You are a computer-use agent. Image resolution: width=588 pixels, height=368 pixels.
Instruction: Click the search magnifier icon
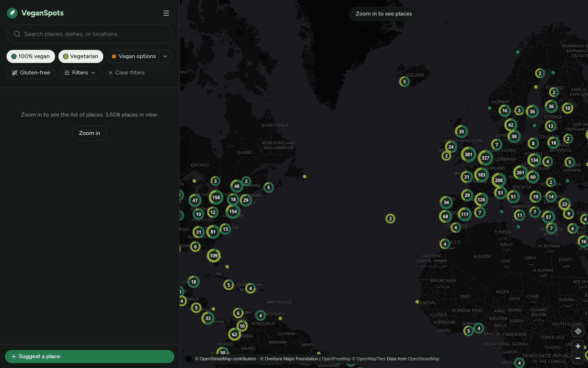point(17,34)
